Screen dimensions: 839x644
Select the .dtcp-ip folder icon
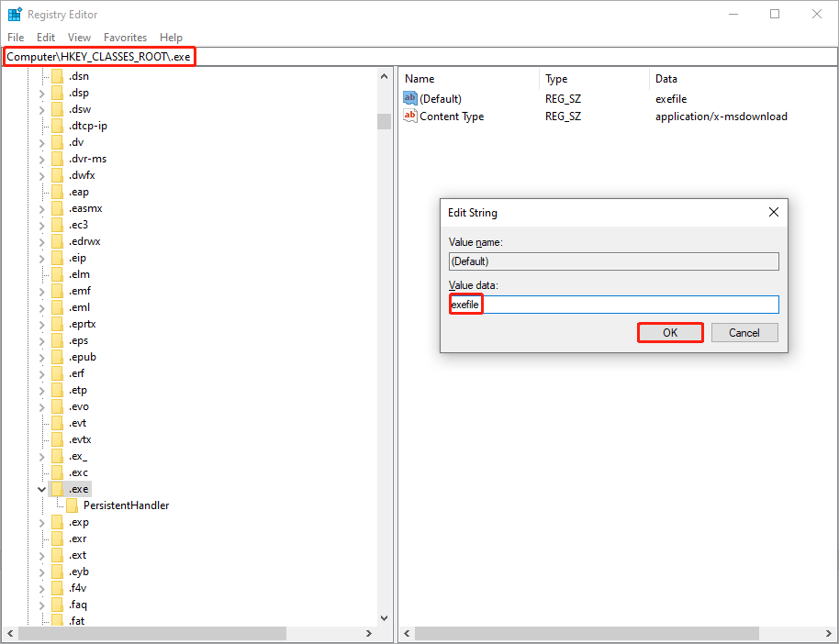tap(57, 126)
